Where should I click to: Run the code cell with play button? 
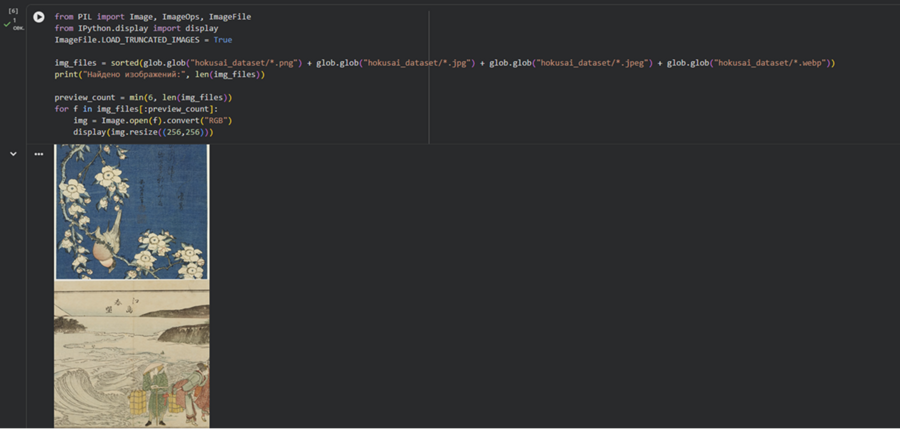pyautogui.click(x=38, y=17)
